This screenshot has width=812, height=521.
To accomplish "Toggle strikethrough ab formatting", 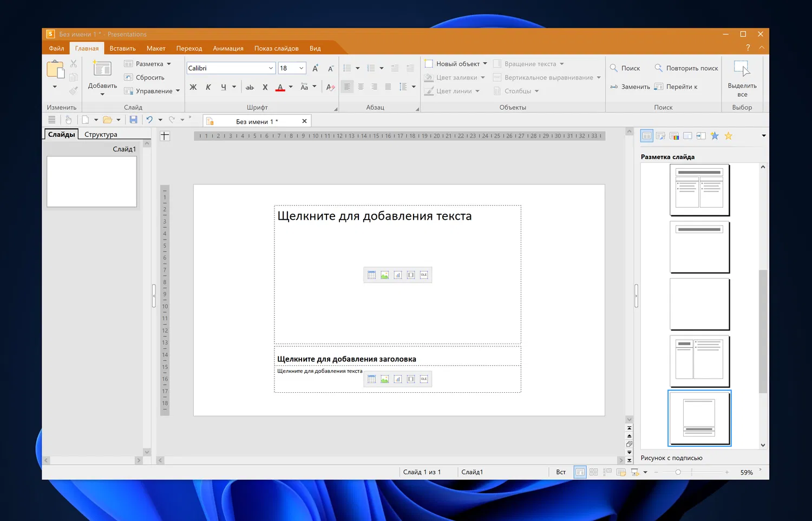I will (x=250, y=87).
